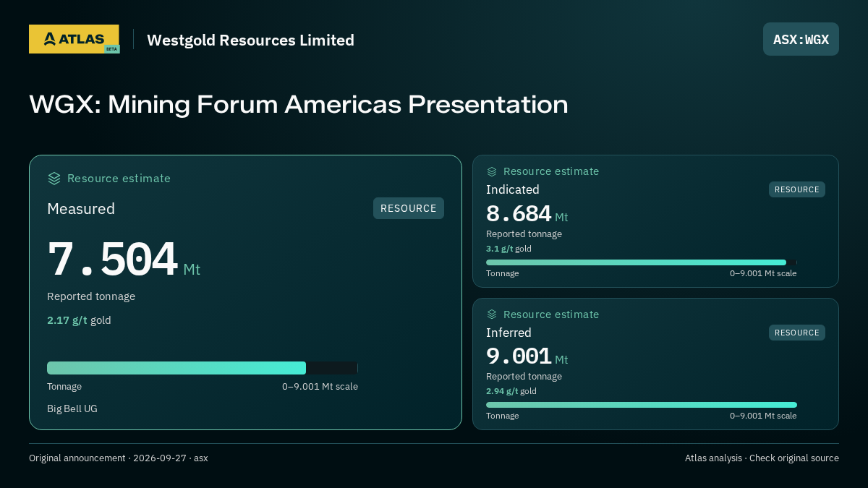The width and height of the screenshot is (868, 488).
Task: Click the RESOURCE badge on Measured card
Action: click(x=409, y=208)
